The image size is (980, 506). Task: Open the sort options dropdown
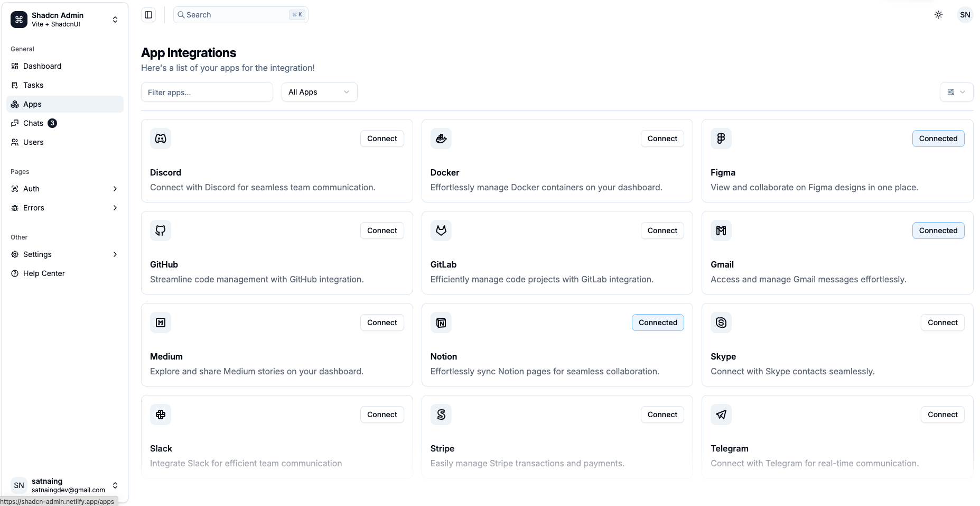pyautogui.click(x=956, y=92)
